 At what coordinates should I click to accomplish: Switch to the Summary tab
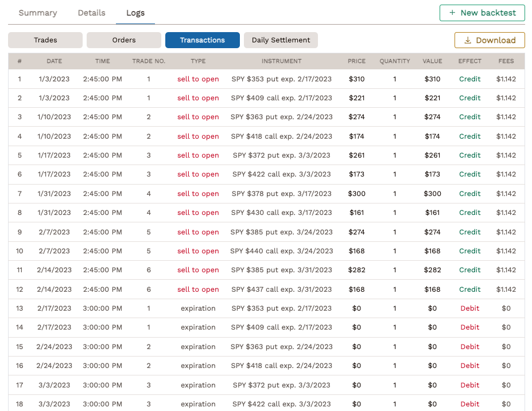[x=37, y=13]
